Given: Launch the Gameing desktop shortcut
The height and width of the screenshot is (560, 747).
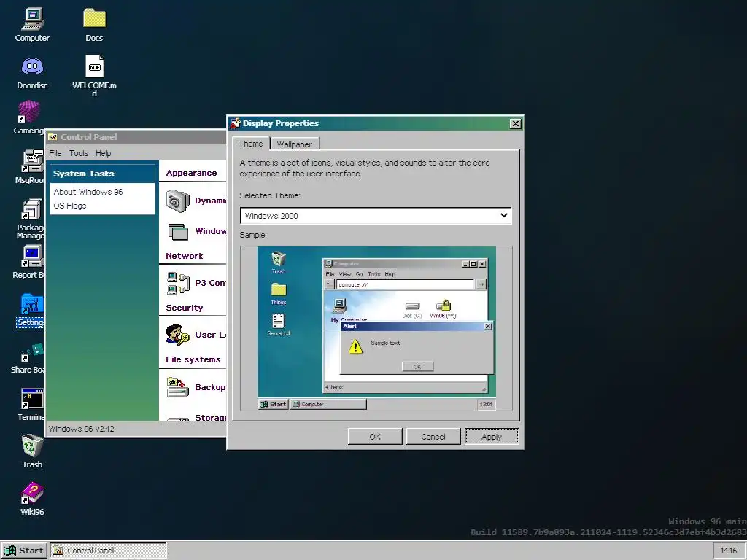Looking at the screenshot, I should 28,117.
